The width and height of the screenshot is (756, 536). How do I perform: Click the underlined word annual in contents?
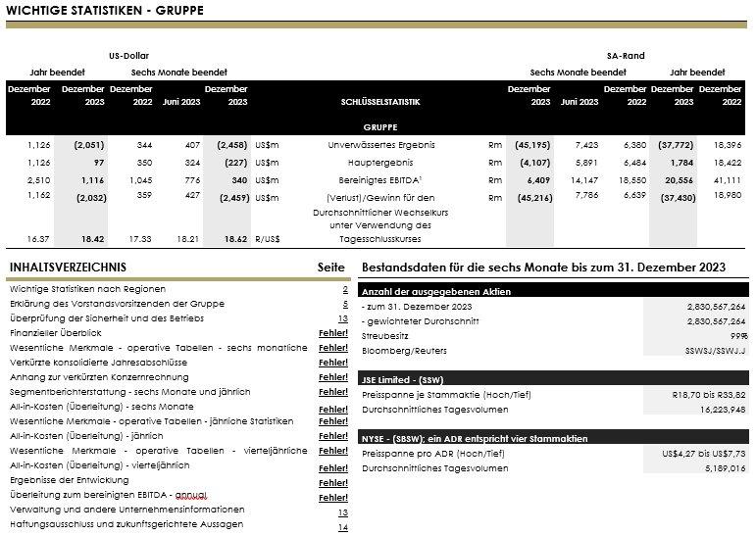pos(191,495)
